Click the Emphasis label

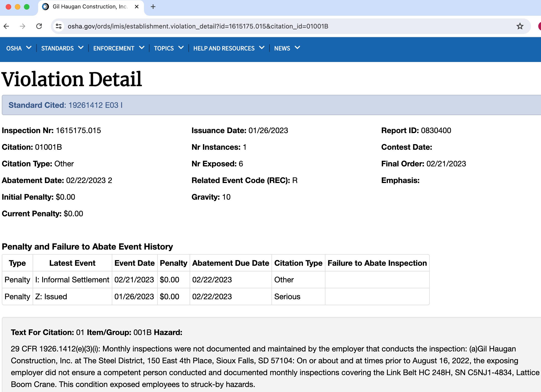click(x=400, y=181)
